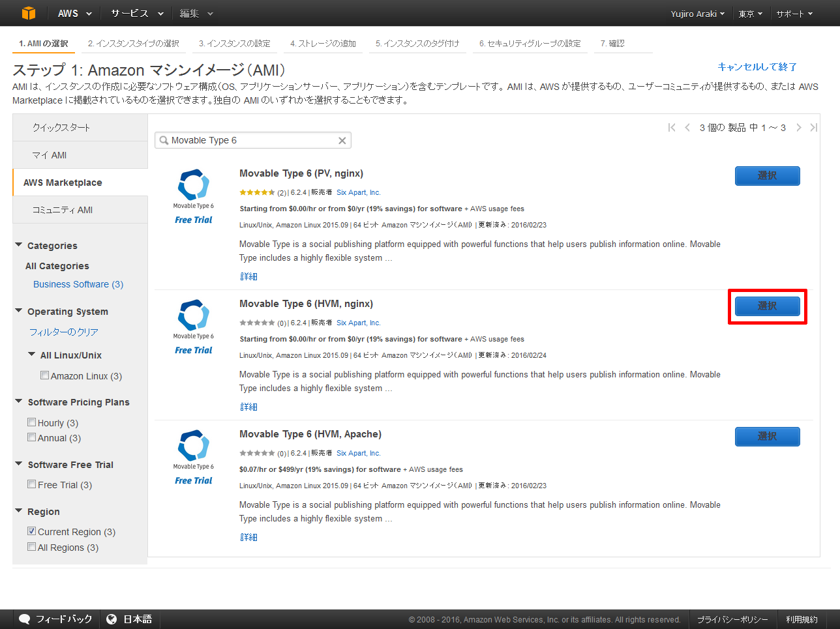This screenshot has width=840, height=629.
Task: Click the Movable Type 6 (HVM, Apache) logo
Action: (194, 450)
